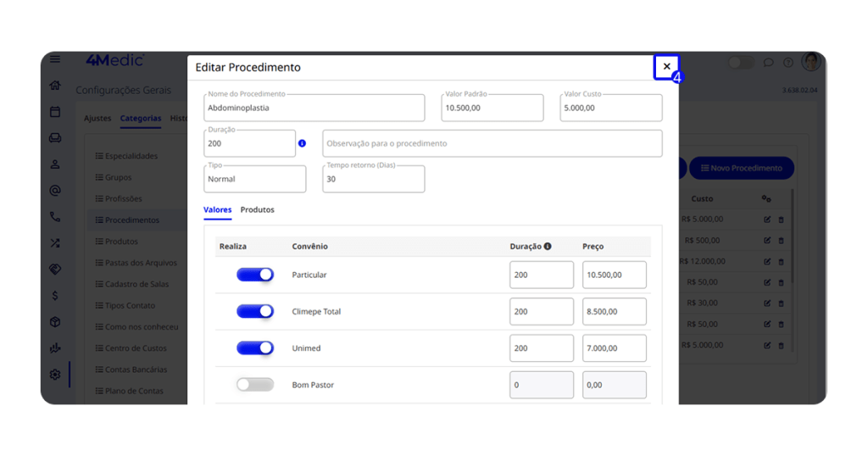Click the Nome do Procedimento field
Screen dimensions: 868x456
pos(314,108)
